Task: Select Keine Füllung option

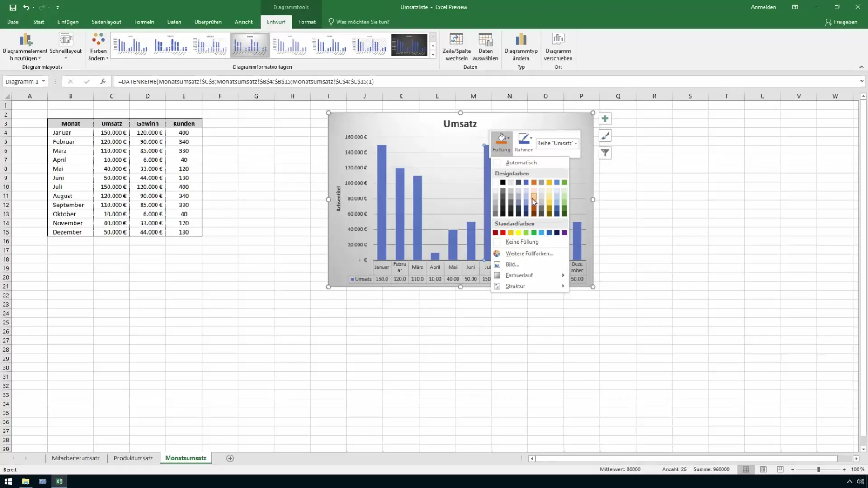Action: click(522, 242)
